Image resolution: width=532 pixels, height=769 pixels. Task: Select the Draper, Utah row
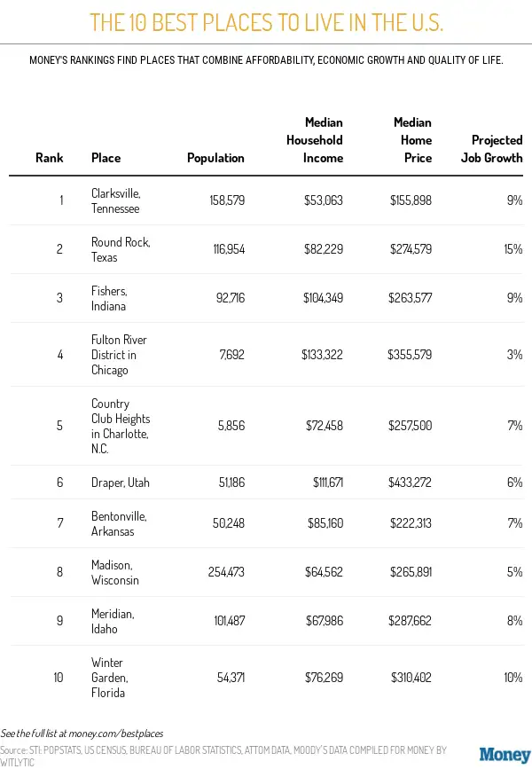tap(120, 483)
